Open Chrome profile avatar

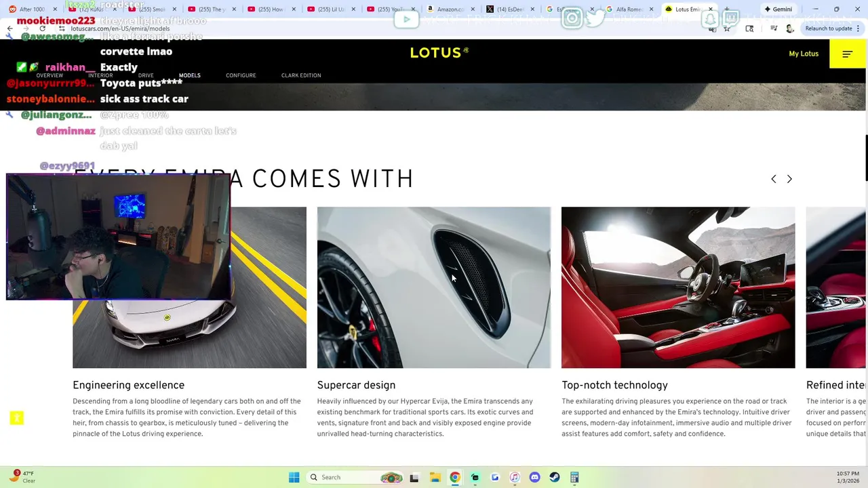(x=789, y=28)
